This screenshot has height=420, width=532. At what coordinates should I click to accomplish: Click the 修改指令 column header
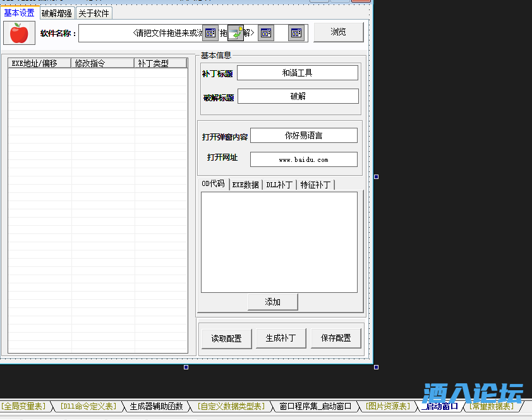(x=103, y=63)
